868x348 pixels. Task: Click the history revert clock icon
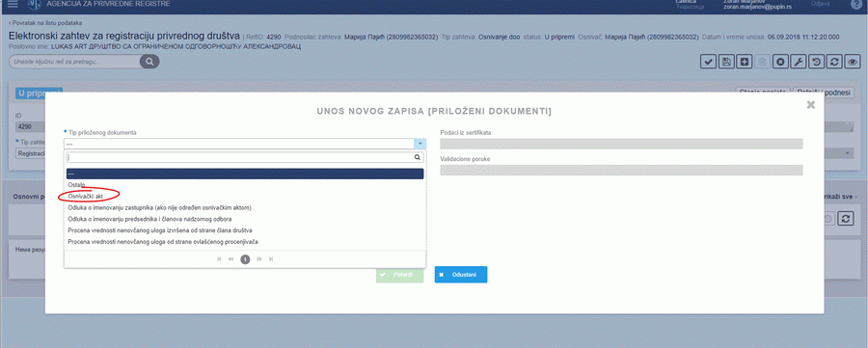pos(816,62)
